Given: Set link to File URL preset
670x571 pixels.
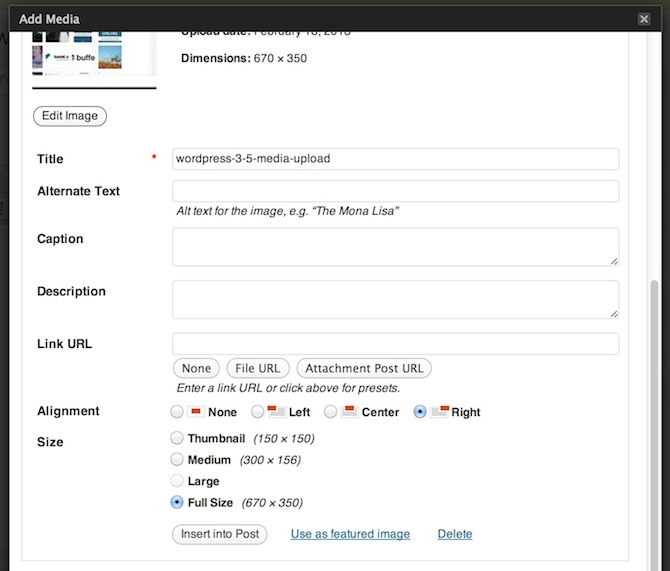Looking at the screenshot, I should [256, 368].
